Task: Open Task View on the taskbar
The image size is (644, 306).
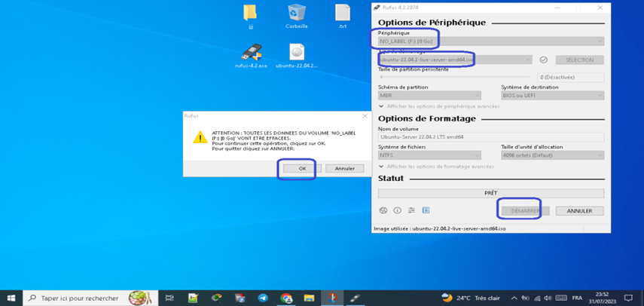Action: (x=169, y=298)
